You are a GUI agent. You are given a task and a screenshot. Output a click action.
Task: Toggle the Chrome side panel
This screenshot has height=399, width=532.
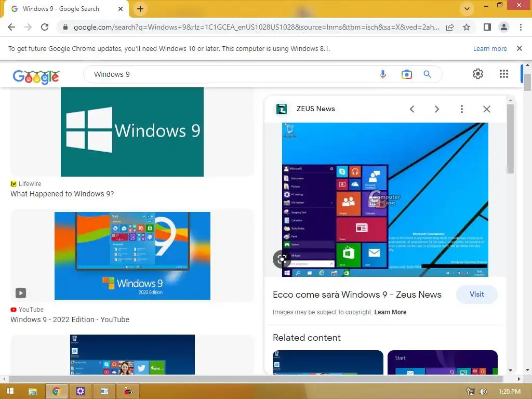pyautogui.click(x=487, y=27)
